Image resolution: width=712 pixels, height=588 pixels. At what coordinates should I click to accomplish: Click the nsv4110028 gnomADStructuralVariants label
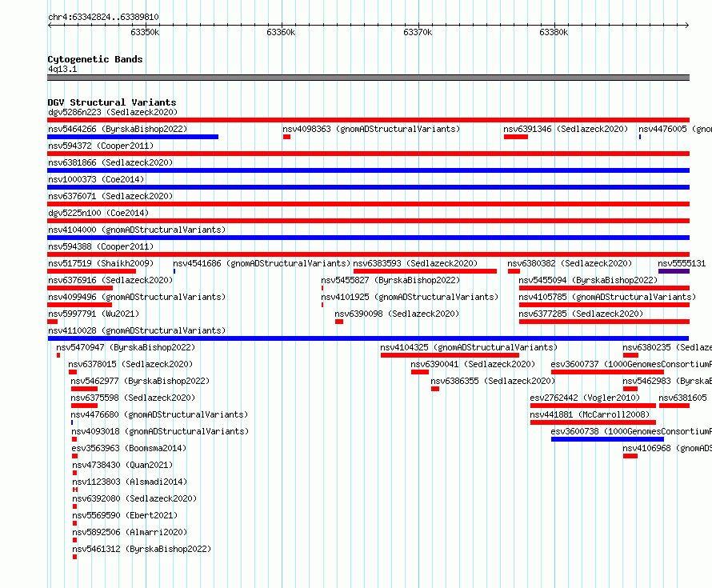pos(137,330)
